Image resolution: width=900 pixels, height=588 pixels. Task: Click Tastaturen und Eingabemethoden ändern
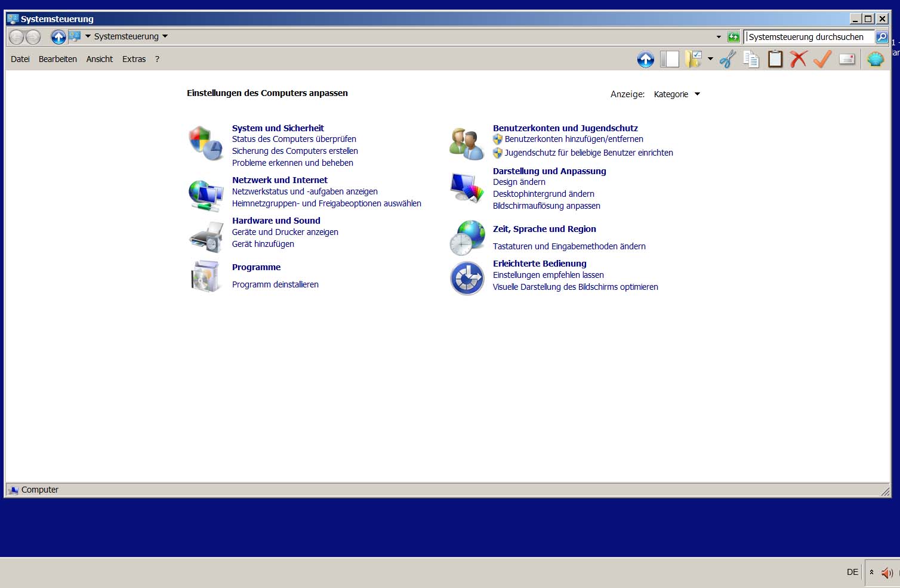click(x=569, y=246)
